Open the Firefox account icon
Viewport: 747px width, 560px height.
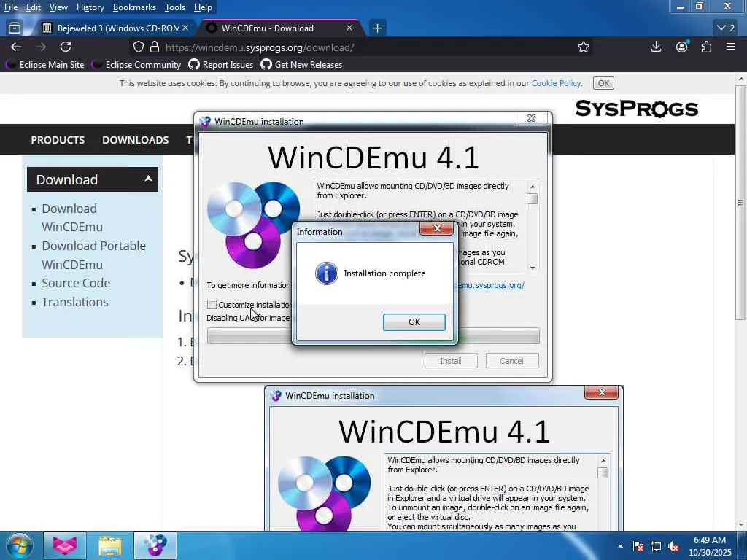point(682,47)
